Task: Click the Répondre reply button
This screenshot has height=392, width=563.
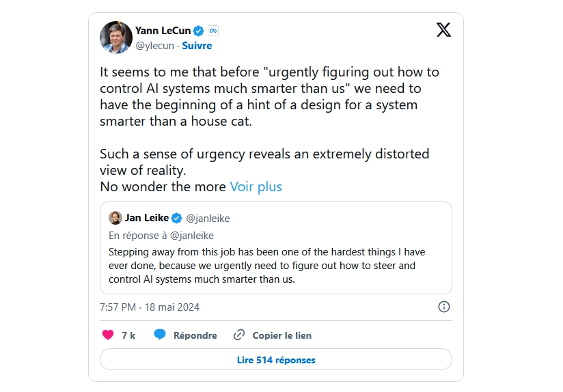Action: tap(195, 335)
